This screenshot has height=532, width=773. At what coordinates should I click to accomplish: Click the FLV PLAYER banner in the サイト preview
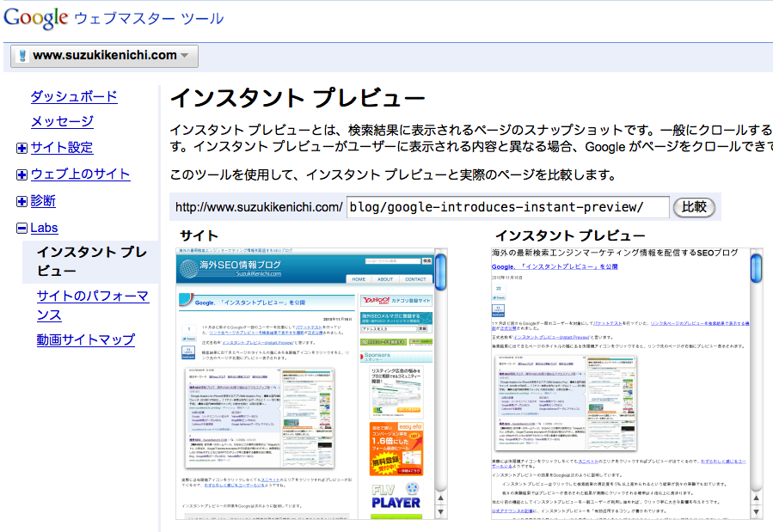tap(396, 496)
